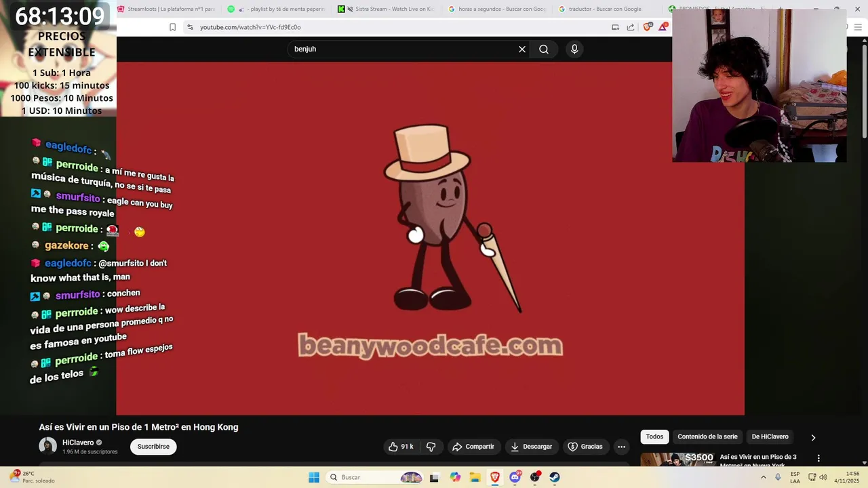Click the system tray microphone icon
This screenshot has width=868, height=488.
[778, 477]
